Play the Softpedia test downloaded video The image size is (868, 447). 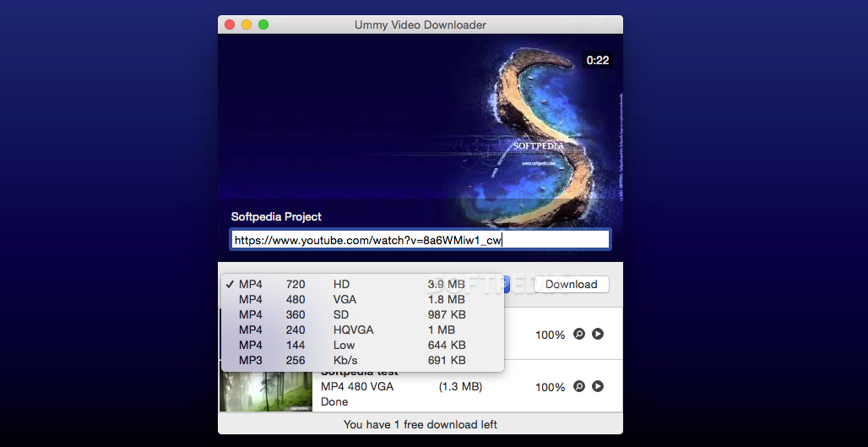tap(598, 386)
